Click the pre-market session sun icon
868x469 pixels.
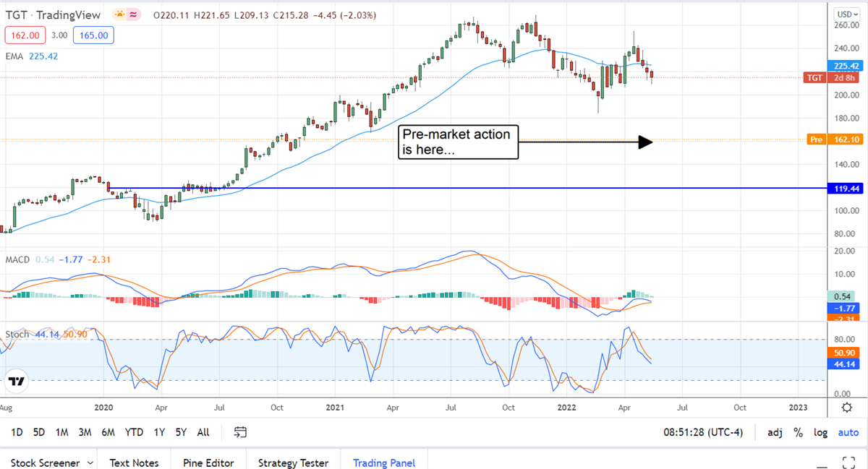pos(119,15)
